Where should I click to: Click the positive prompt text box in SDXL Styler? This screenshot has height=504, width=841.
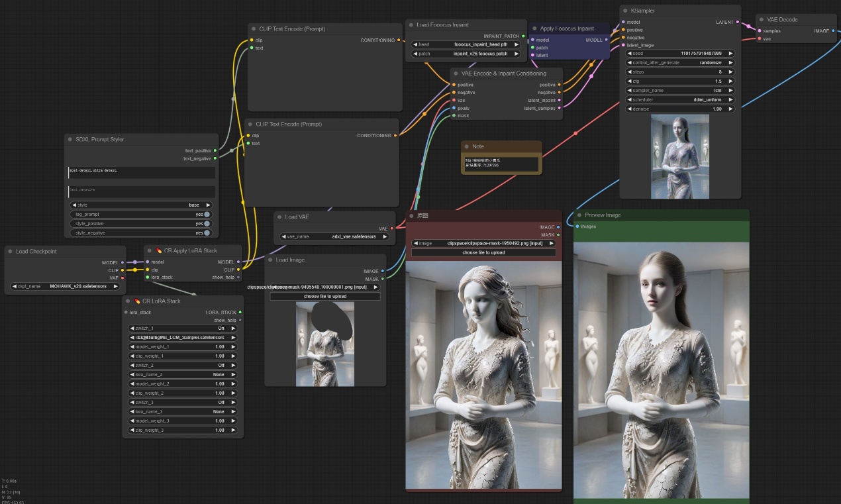(x=142, y=172)
